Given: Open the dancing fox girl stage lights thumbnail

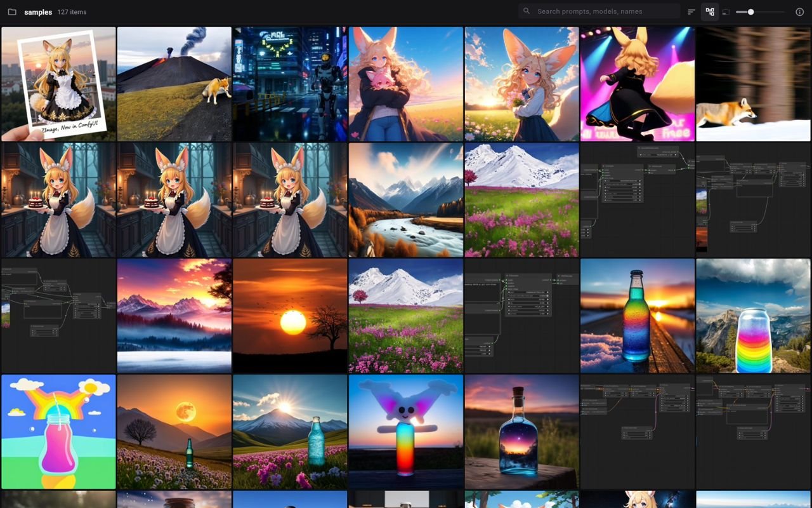Looking at the screenshot, I should click(x=638, y=84).
